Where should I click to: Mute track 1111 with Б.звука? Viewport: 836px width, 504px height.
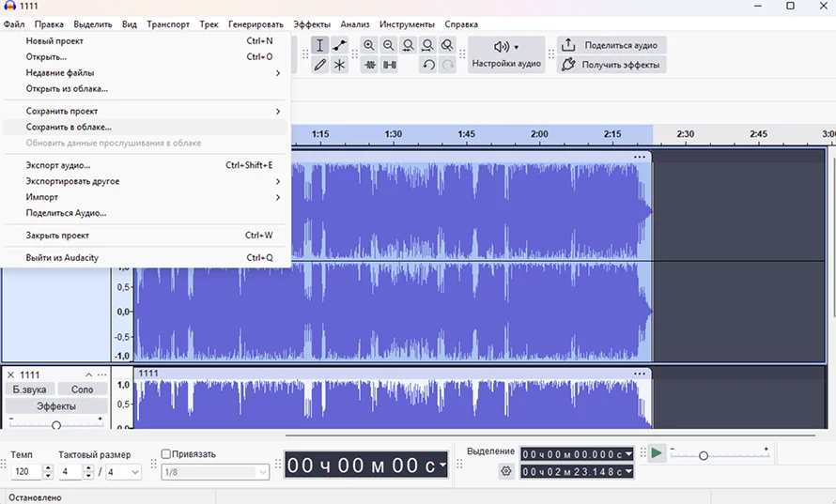29,389
